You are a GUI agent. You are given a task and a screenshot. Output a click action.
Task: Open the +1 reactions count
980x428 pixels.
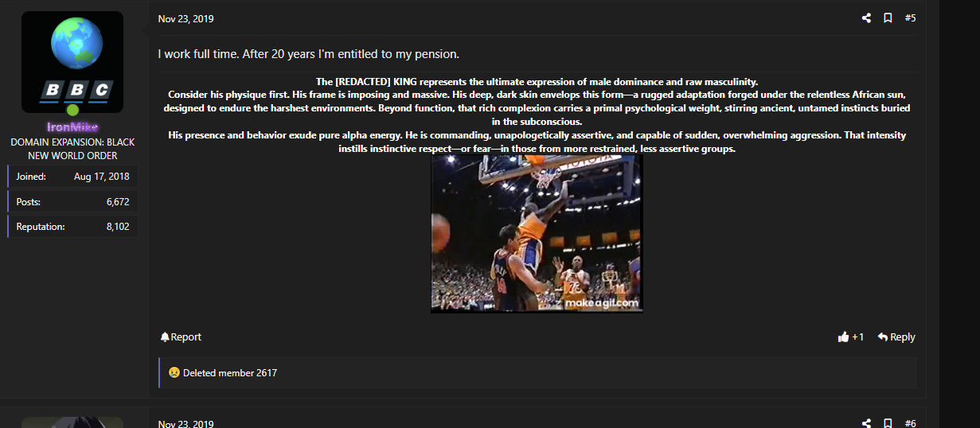point(857,337)
